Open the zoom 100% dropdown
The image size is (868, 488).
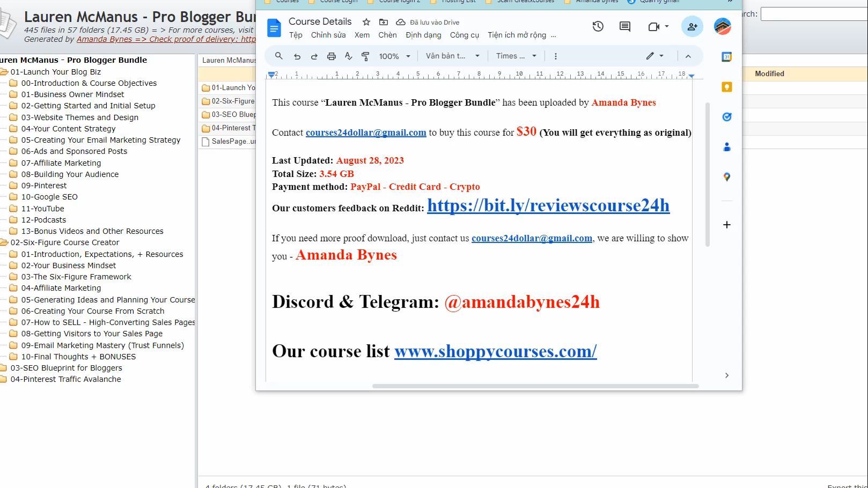(395, 56)
